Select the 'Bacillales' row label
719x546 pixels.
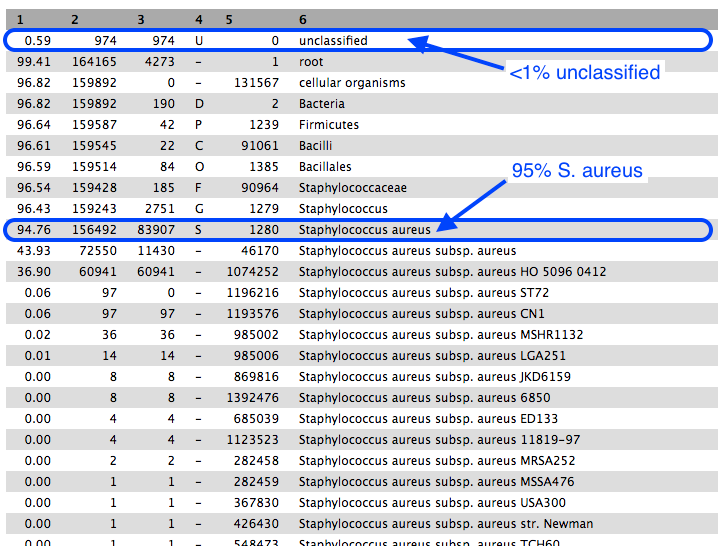click(x=325, y=167)
